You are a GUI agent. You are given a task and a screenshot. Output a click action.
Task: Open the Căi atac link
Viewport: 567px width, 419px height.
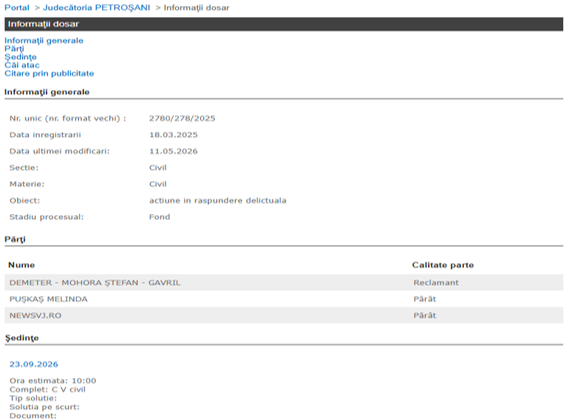(22, 65)
